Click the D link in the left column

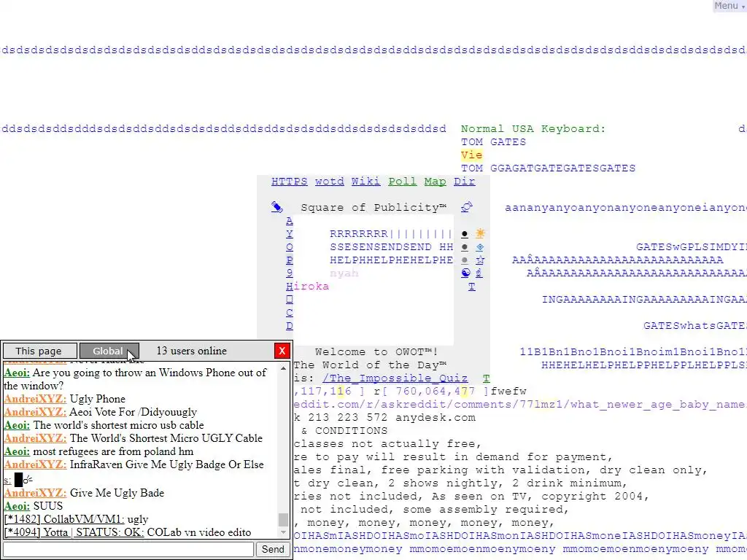289,326
